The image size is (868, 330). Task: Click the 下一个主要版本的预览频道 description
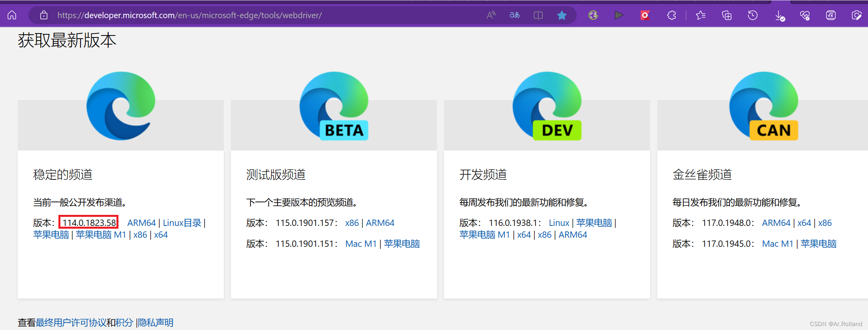(x=302, y=202)
